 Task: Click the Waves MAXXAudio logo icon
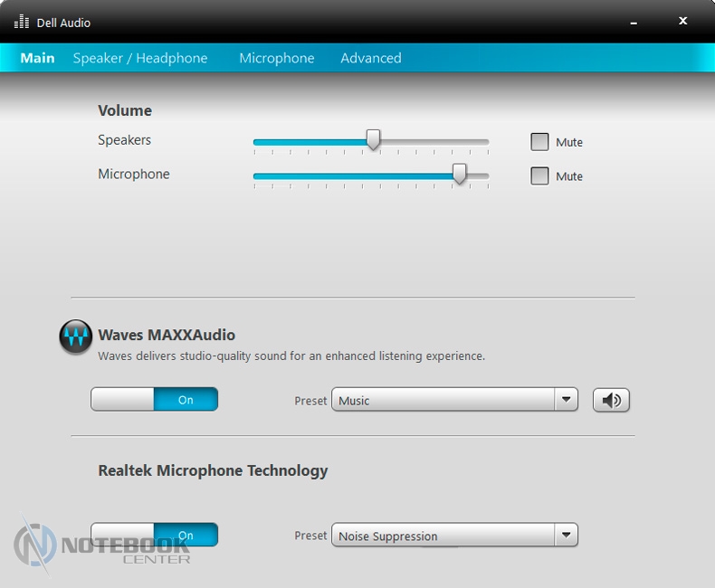click(76, 337)
